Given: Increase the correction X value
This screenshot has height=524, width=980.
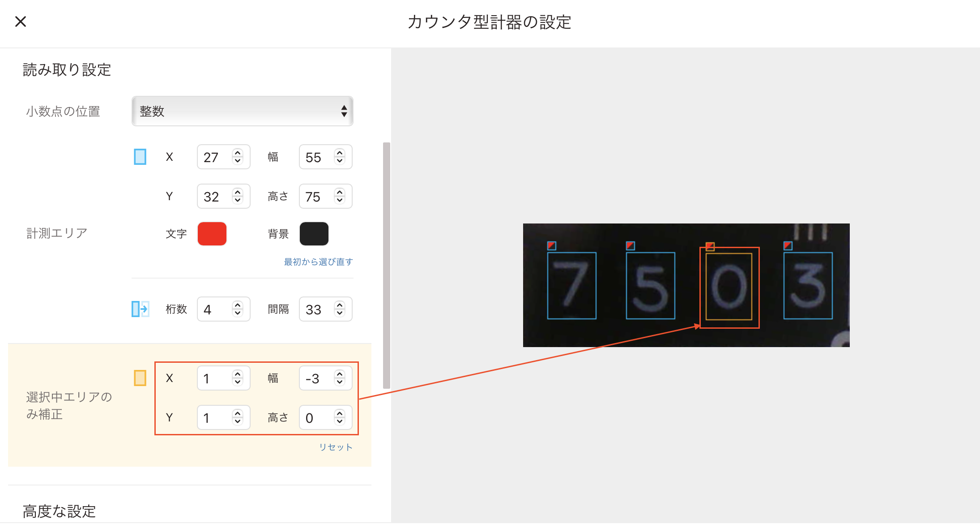Looking at the screenshot, I should (x=238, y=374).
